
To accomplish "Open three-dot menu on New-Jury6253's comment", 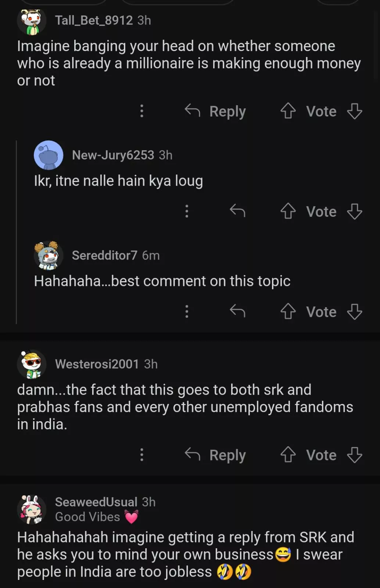I will pyautogui.click(x=187, y=211).
